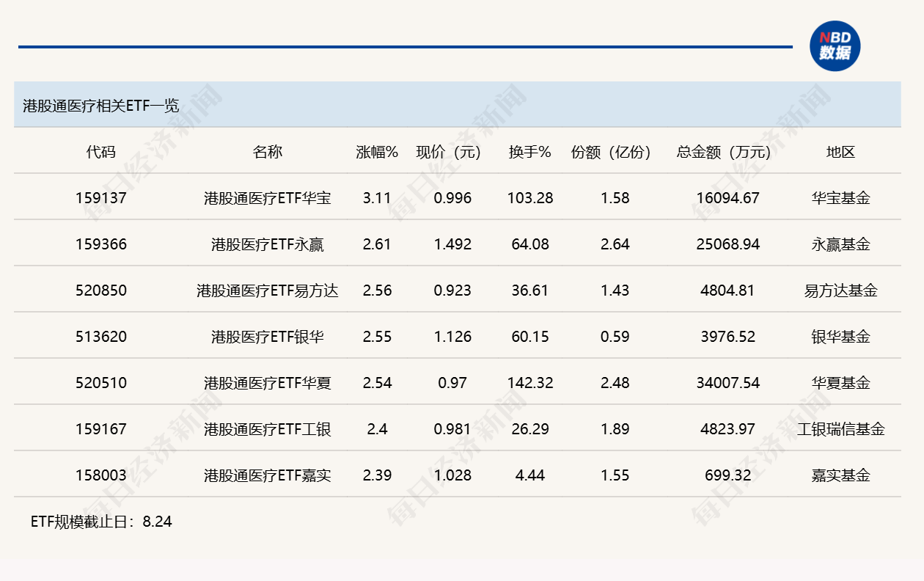This screenshot has width=924, height=581.
Task: Click the name 港股通医疗ETF工银
Action: tap(268, 429)
